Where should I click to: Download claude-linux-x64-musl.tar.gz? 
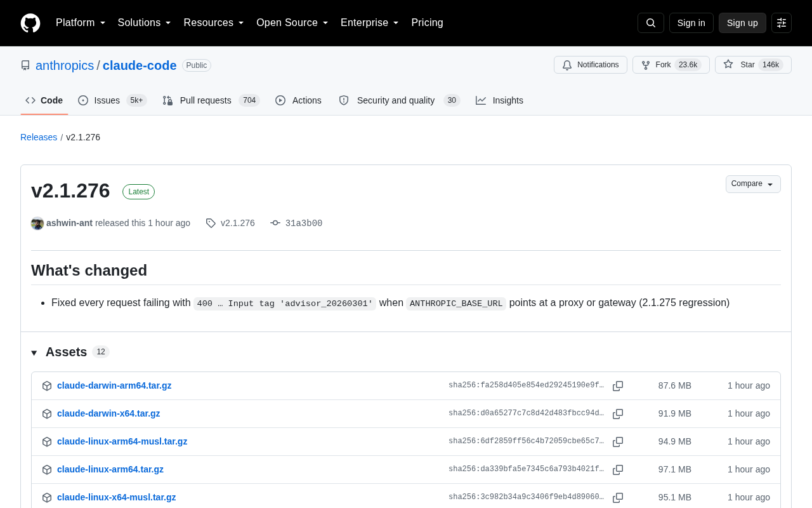click(x=117, y=497)
